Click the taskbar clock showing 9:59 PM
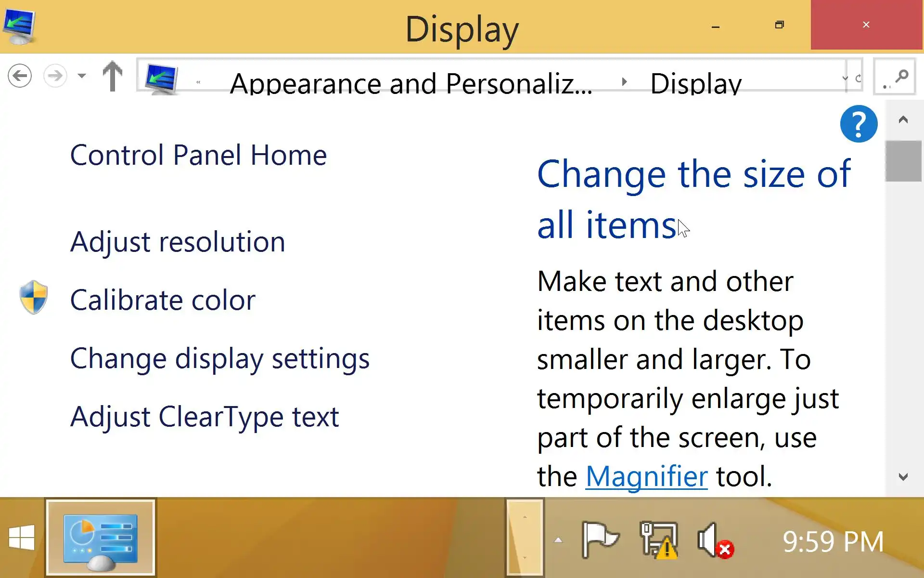 (x=833, y=541)
